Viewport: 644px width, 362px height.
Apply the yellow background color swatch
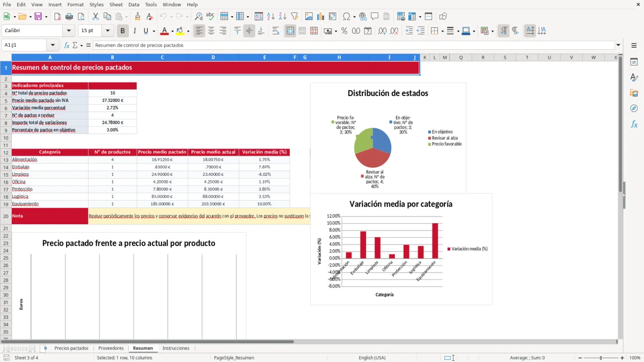(180, 31)
